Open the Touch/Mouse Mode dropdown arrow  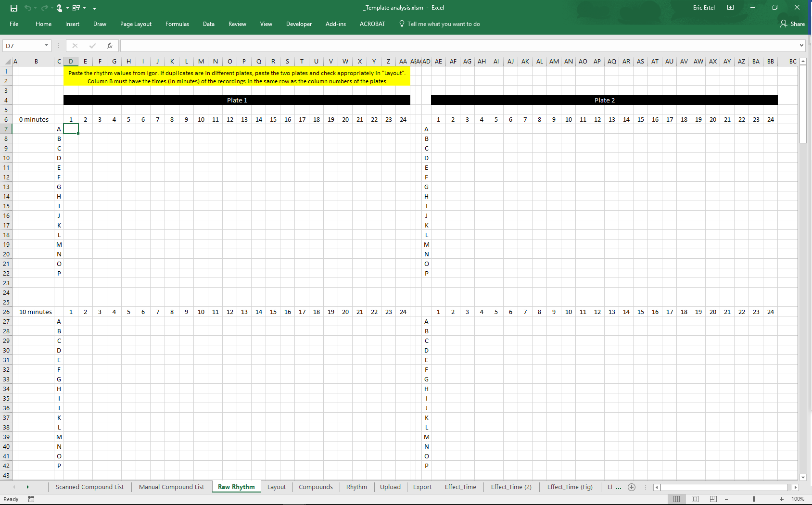[67, 8]
